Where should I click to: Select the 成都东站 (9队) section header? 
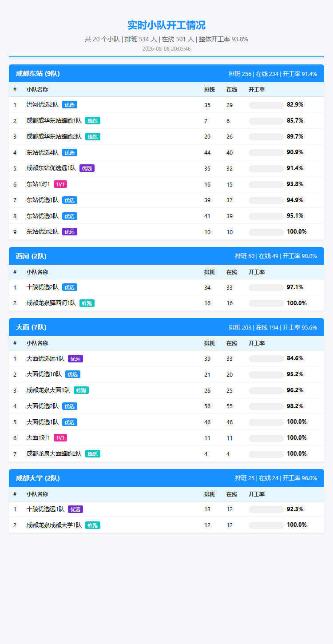pos(166,74)
